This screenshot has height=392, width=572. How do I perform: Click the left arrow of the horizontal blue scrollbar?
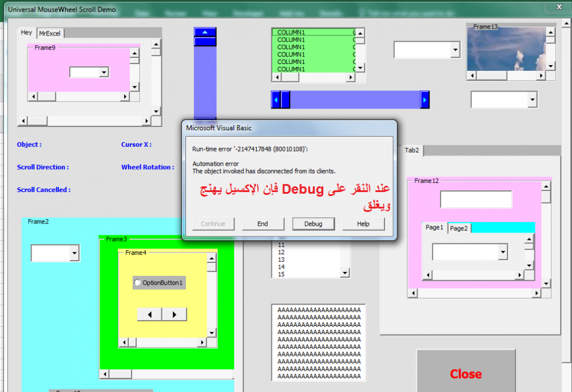tap(276, 100)
